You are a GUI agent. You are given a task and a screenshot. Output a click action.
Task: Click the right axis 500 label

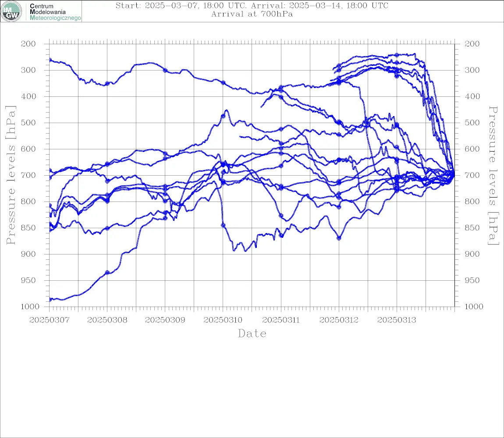click(472, 123)
